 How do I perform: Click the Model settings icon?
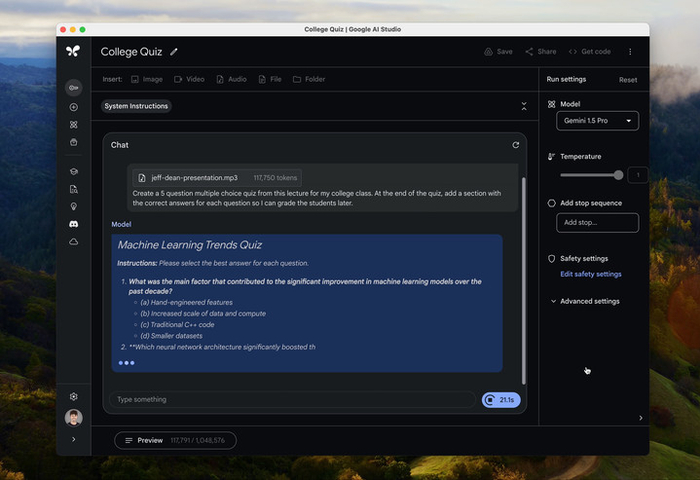click(551, 104)
